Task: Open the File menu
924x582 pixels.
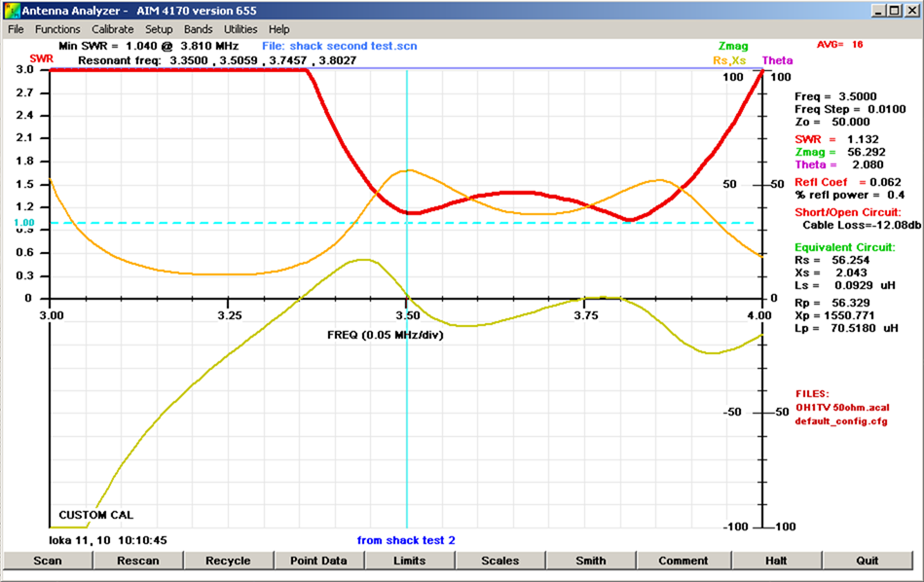Action: pyautogui.click(x=16, y=29)
